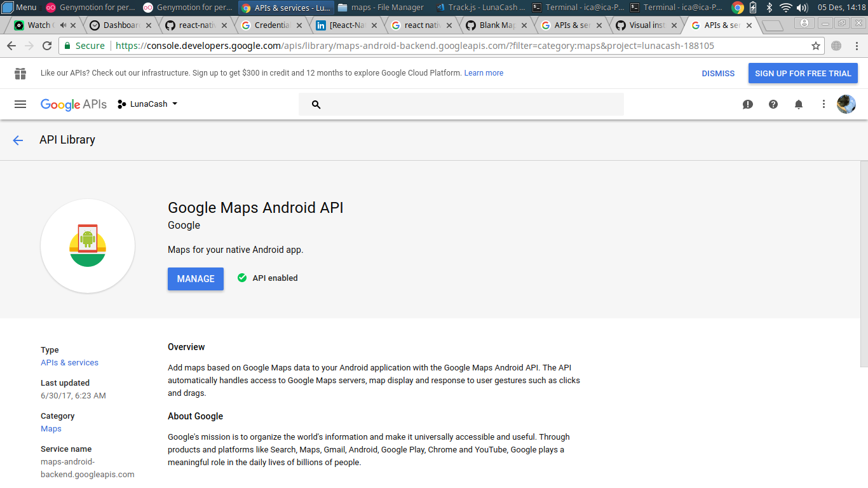The height and width of the screenshot is (488, 868).
Task: Open the three-dot settings menu
Action: click(824, 104)
